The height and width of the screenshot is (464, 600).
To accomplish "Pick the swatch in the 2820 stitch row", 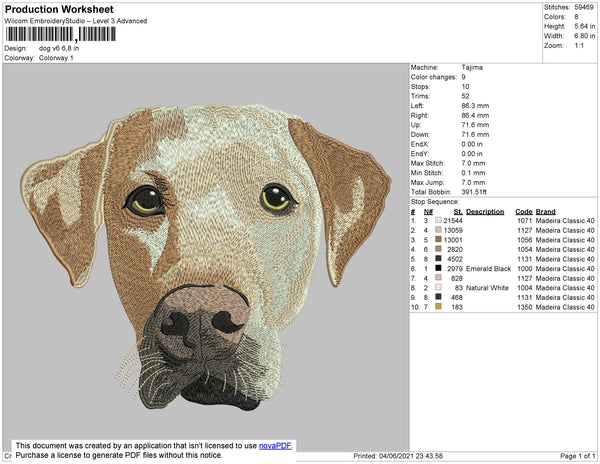I will click(438, 249).
